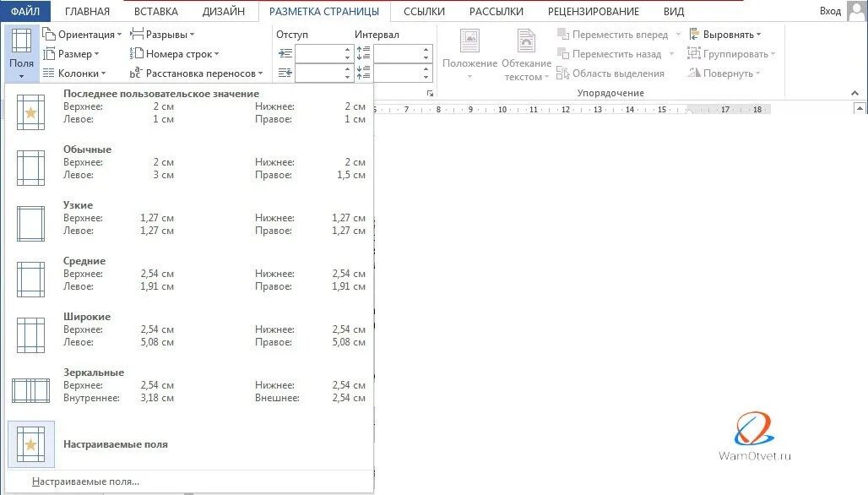Image resolution: width=868 pixels, height=495 pixels.
Task: Switch to the РЕЦЕНЗИРОВАНИЕ tab
Action: [594, 11]
